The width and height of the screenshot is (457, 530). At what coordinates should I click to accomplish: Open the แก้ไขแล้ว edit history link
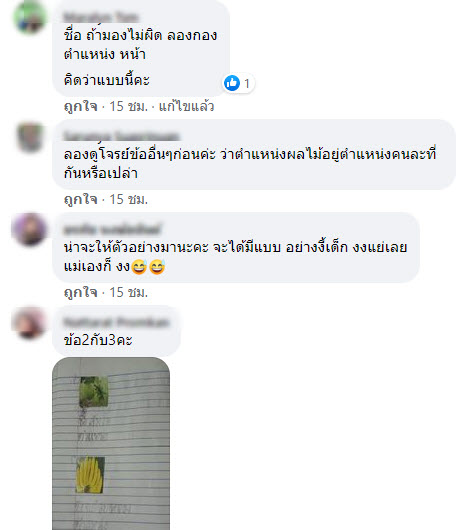(x=187, y=106)
